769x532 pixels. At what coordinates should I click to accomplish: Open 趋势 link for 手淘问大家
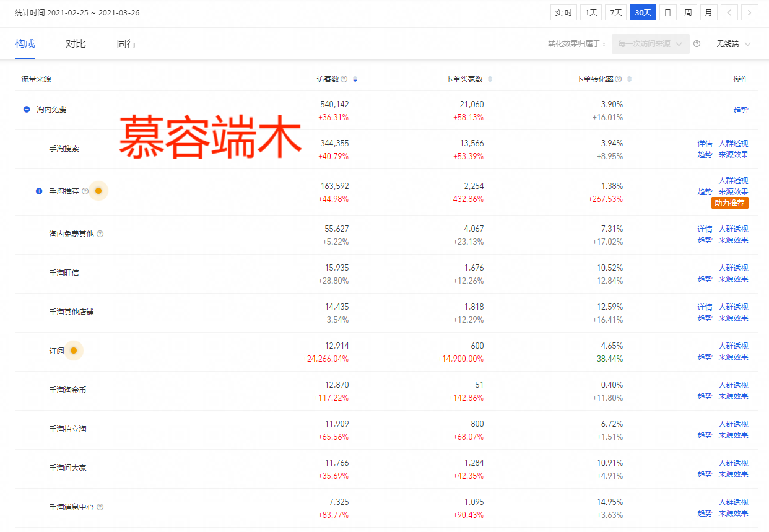click(x=705, y=474)
